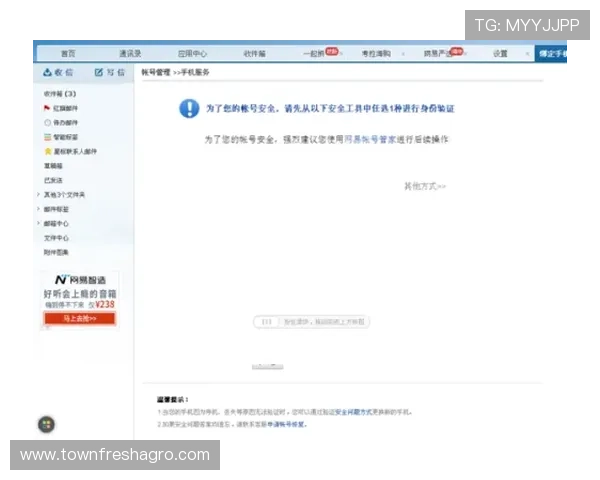Click the red badge on 一起拼 tab

point(332,51)
